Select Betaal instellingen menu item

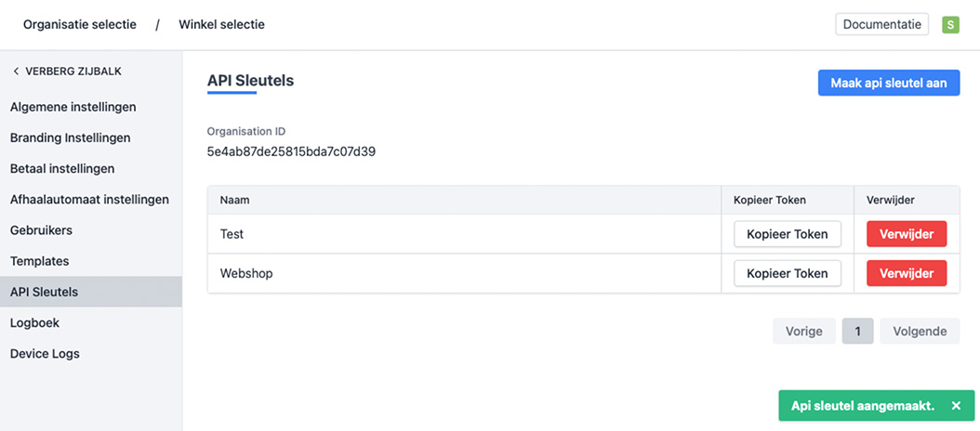[62, 169]
